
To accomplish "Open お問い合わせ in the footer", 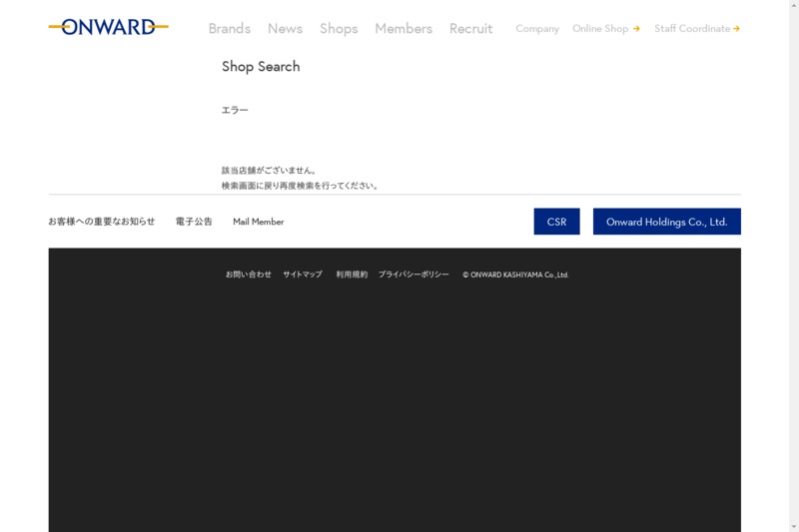I will coord(248,274).
